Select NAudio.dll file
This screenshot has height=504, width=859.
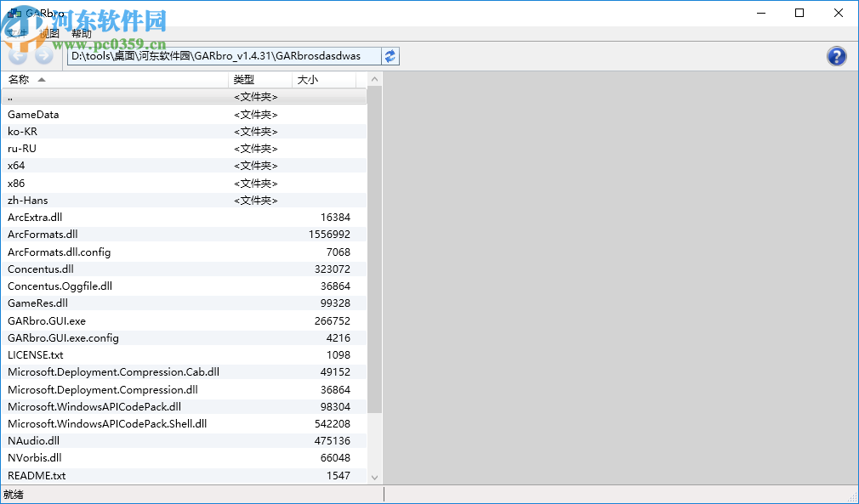[184, 441]
